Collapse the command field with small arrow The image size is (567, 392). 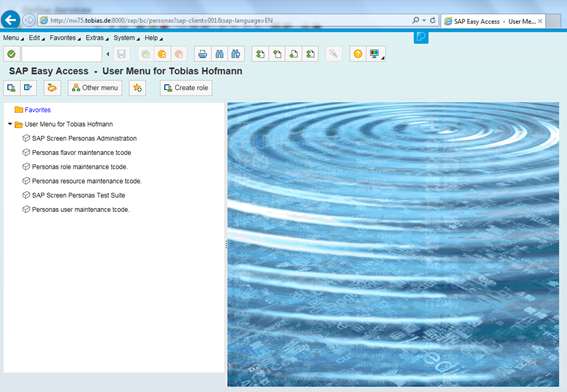[108, 54]
